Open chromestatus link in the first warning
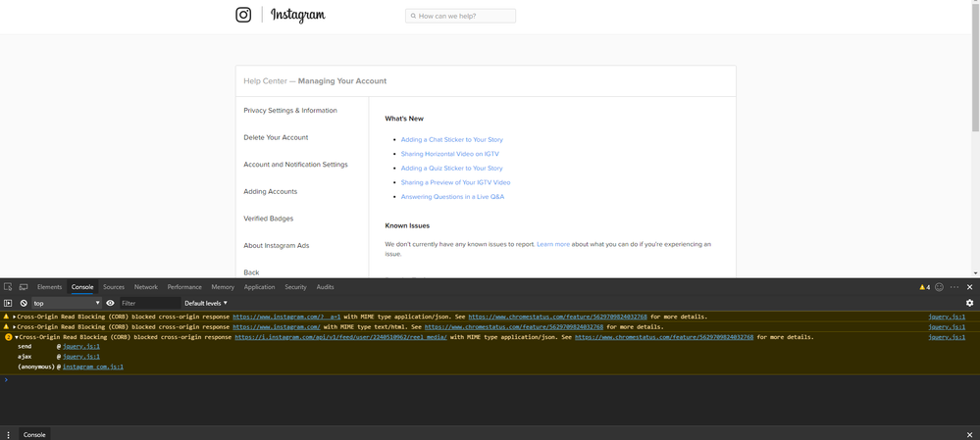The height and width of the screenshot is (440, 980). click(557, 318)
